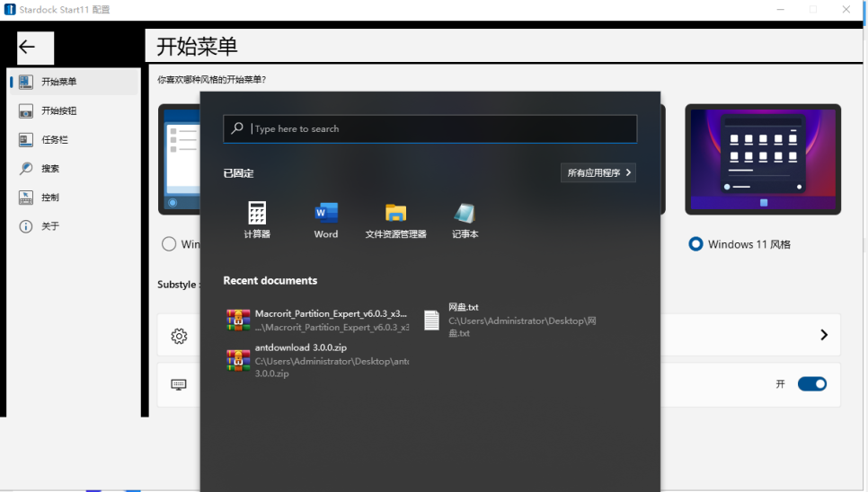Launch the pinned 计算器 app
This screenshot has width=868, height=492.
click(x=257, y=219)
